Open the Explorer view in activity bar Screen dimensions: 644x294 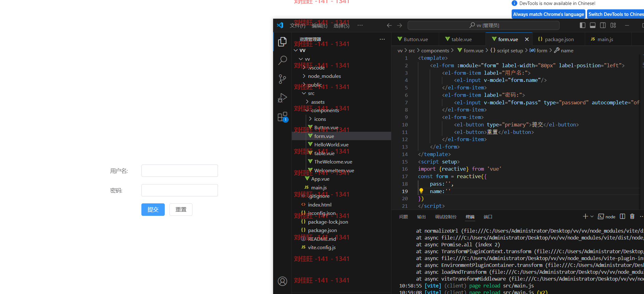282,41
